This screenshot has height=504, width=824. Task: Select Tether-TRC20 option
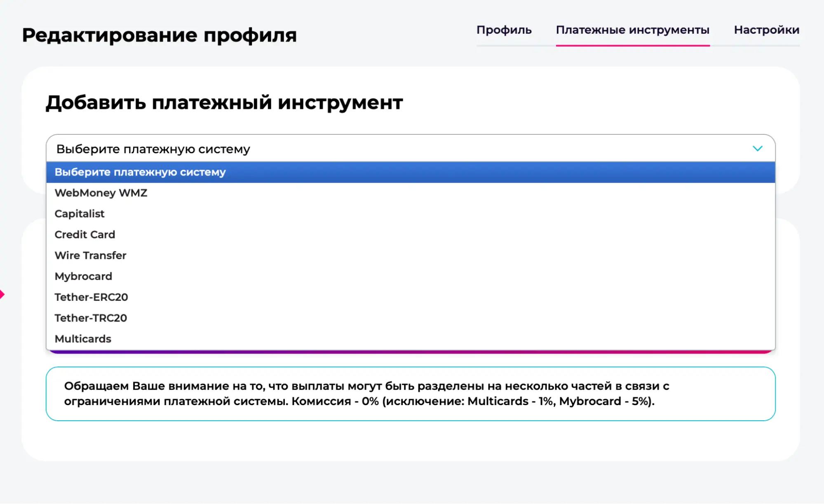pyautogui.click(x=411, y=318)
